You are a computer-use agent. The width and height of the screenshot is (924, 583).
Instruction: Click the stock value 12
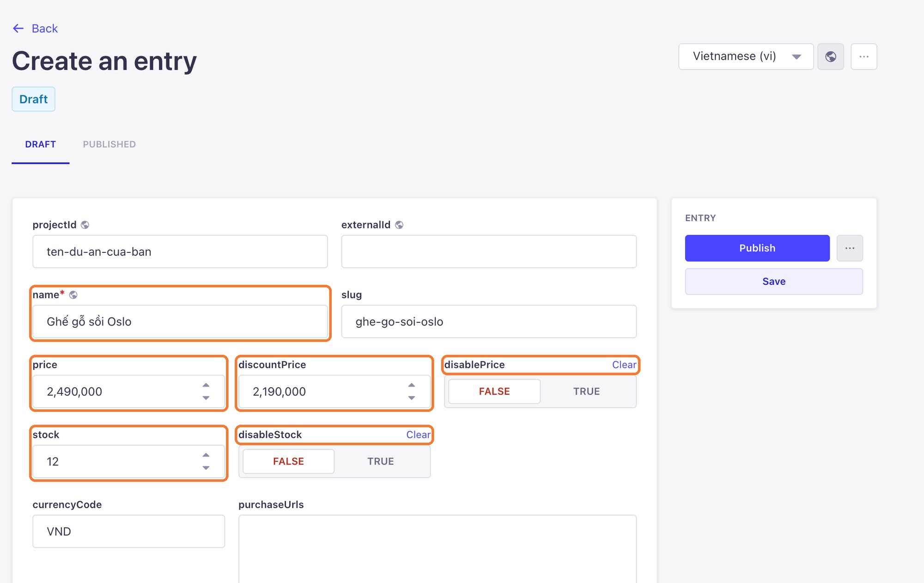[x=53, y=461]
